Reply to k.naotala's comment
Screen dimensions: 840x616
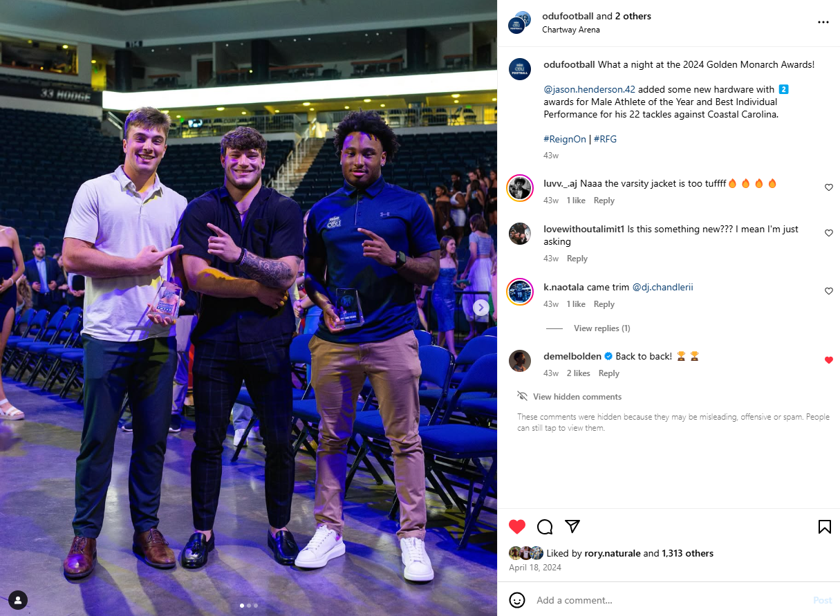[x=604, y=304]
